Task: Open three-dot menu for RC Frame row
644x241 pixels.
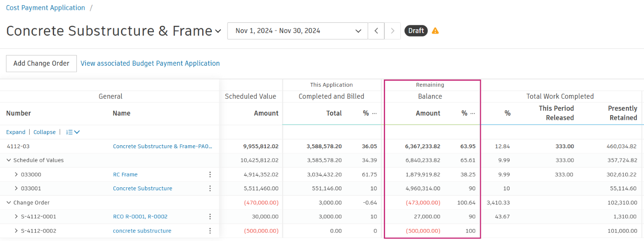Action: [x=210, y=174]
